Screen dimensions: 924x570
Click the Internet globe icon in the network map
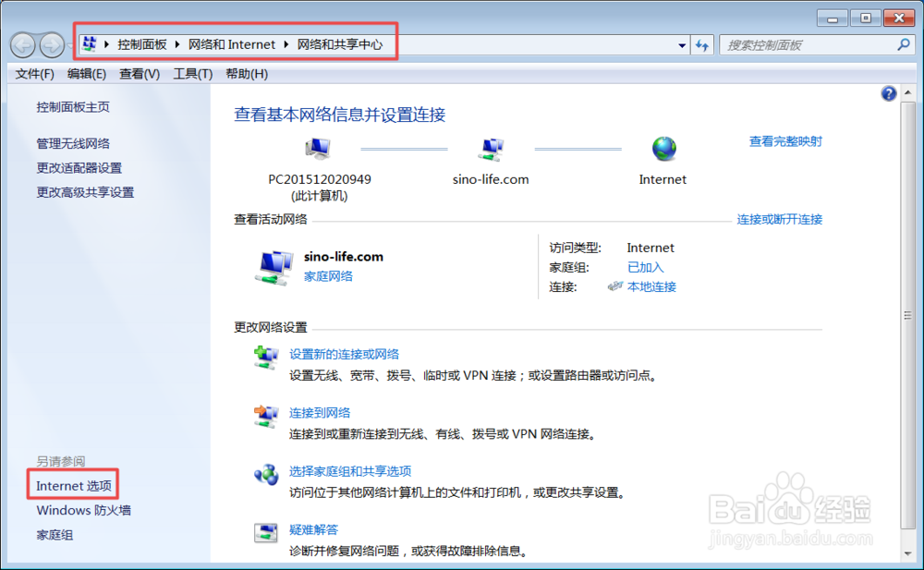point(662,148)
